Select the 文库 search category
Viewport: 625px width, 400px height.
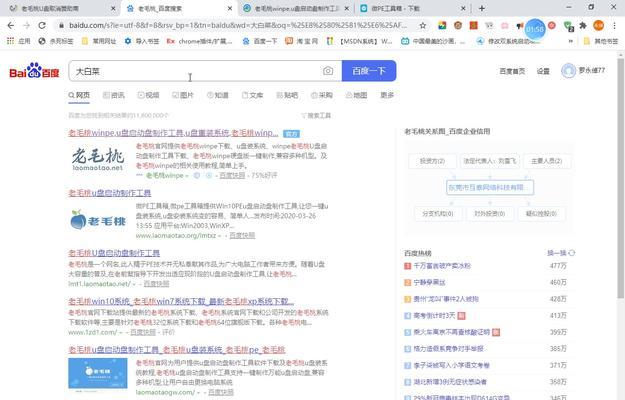252,95
